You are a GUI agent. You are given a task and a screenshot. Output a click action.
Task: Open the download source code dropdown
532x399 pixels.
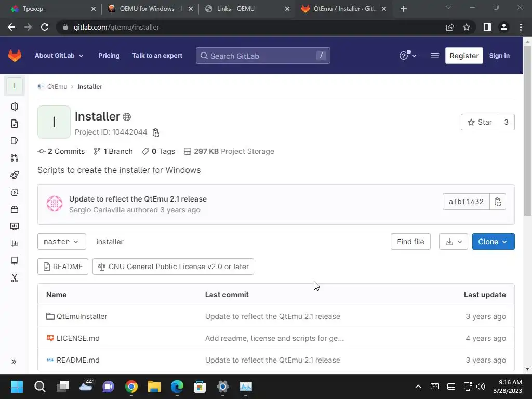tap(453, 242)
